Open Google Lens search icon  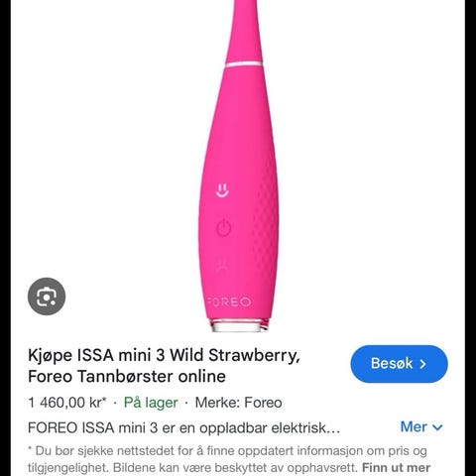47,297
